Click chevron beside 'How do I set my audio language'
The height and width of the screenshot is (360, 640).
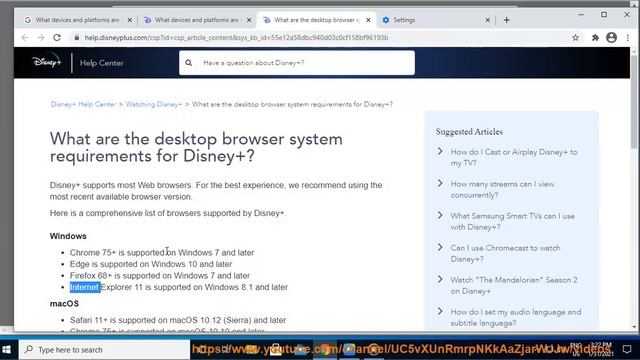(x=440, y=311)
